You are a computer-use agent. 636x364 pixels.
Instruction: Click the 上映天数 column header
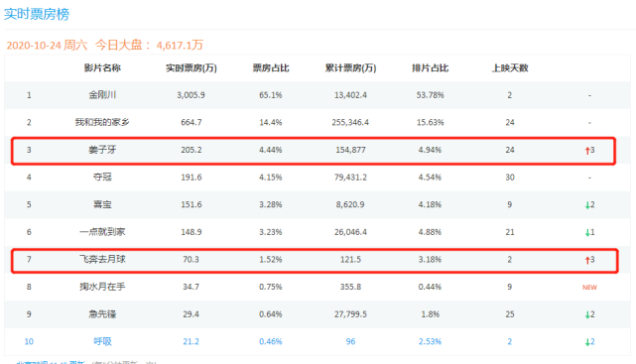(510, 68)
